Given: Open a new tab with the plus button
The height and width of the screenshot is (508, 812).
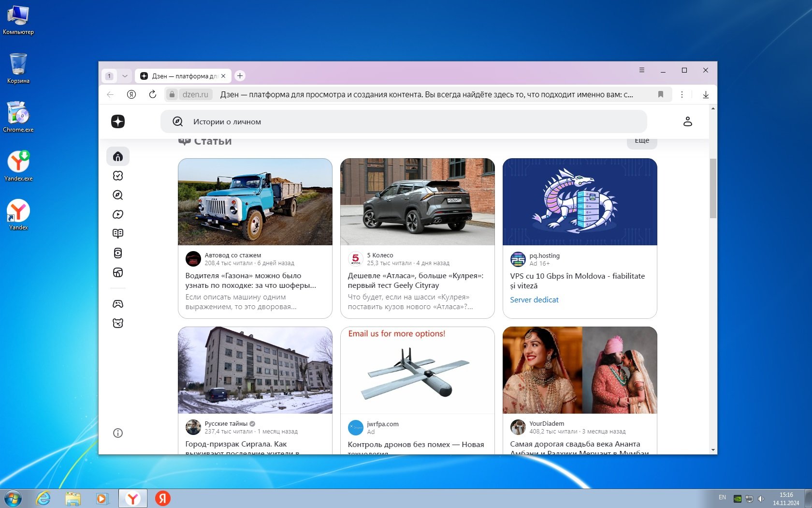Looking at the screenshot, I should [240, 76].
